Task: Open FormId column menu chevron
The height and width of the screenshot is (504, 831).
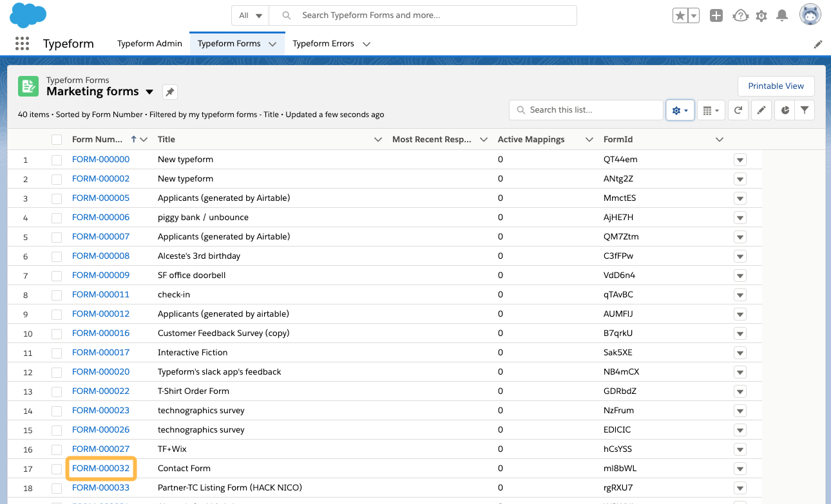Action: tap(720, 139)
